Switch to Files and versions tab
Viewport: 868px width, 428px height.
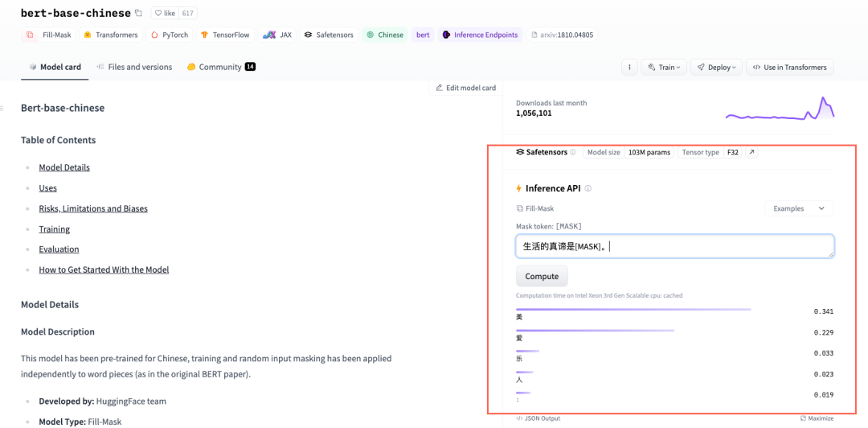click(134, 67)
